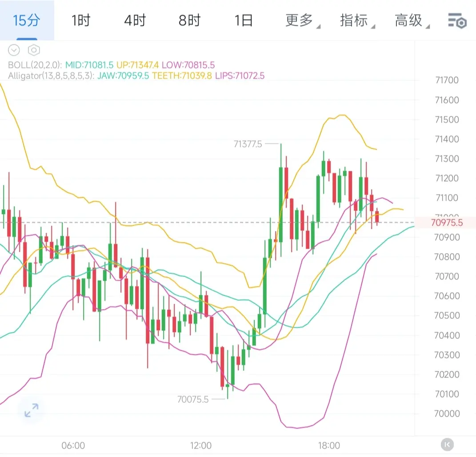Image resolution: width=476 pixels, height=457 pixels.
Task: Open the 高级 advanced dropdown
Action: click(412, 20)
